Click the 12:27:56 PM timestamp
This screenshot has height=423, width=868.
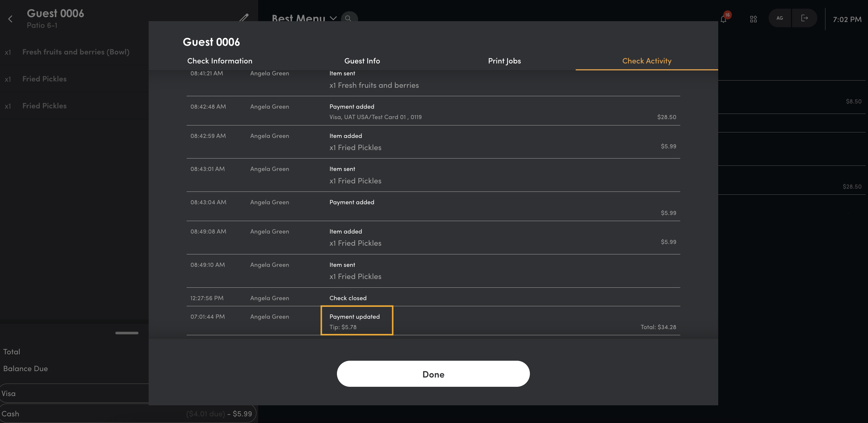click(x=207, y=298)
